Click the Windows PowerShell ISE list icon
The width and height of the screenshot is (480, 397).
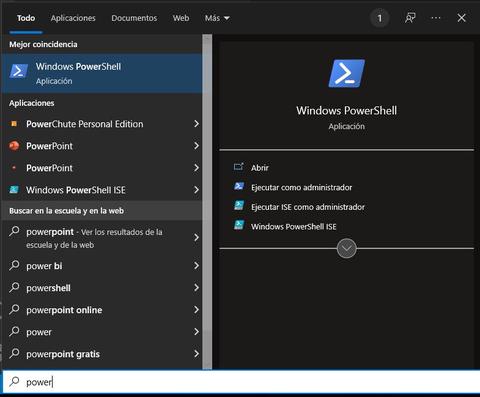coord(14,190)
